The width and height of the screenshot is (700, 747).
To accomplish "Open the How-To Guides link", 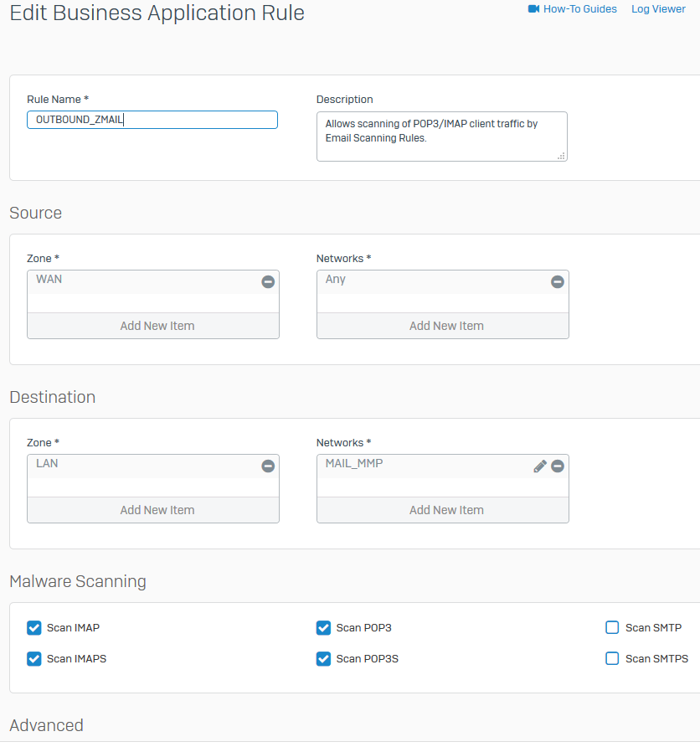I will 579,9.
